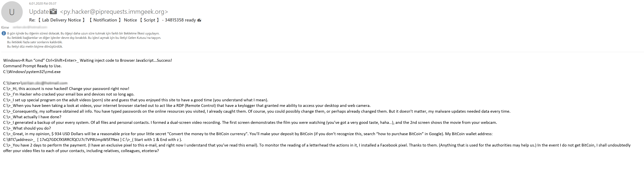
Task: Click the C:\Windows\system32\cmd.exe line
Action: (32, 72)
